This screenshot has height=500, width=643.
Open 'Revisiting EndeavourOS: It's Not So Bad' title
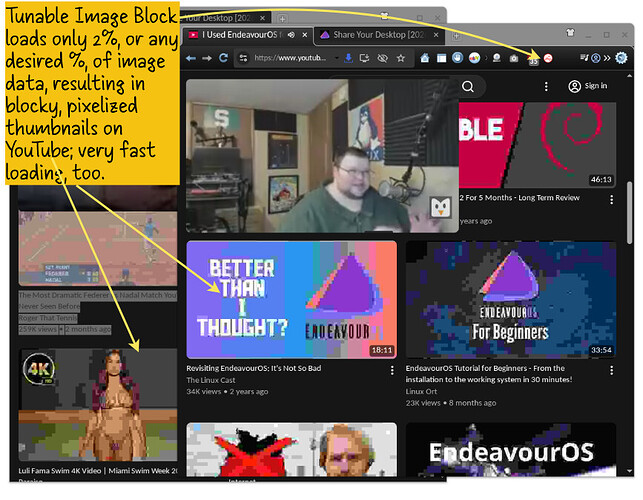[253, 368]
